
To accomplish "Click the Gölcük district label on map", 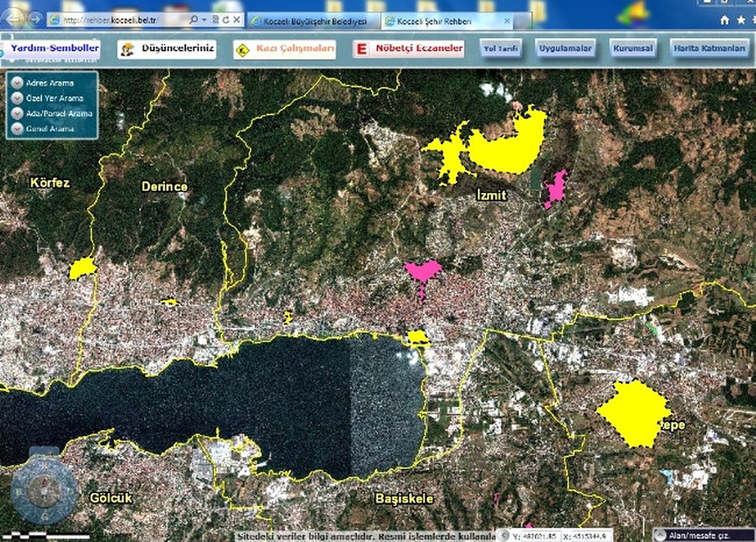I will [112, 498].
